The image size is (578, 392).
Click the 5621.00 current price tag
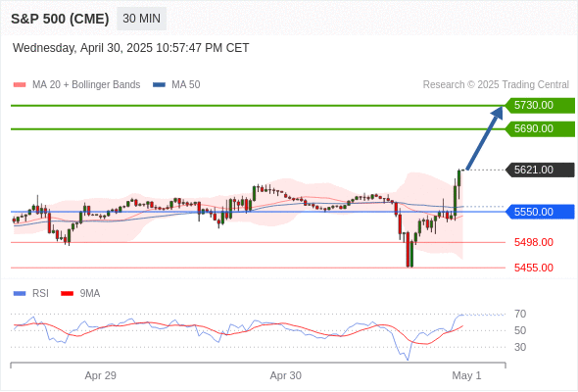(540, 170)
